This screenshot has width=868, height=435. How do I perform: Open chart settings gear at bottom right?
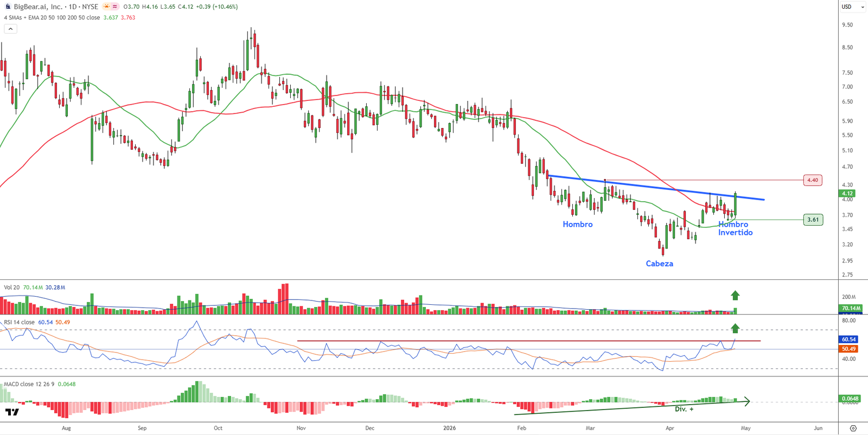click(853, 428)
